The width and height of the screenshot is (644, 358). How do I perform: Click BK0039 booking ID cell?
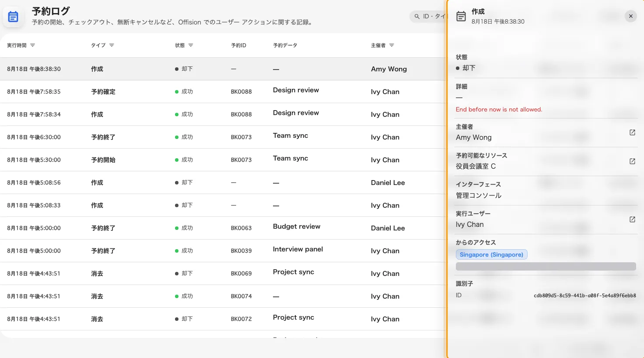pyautogui.click(x=241, y=251)
